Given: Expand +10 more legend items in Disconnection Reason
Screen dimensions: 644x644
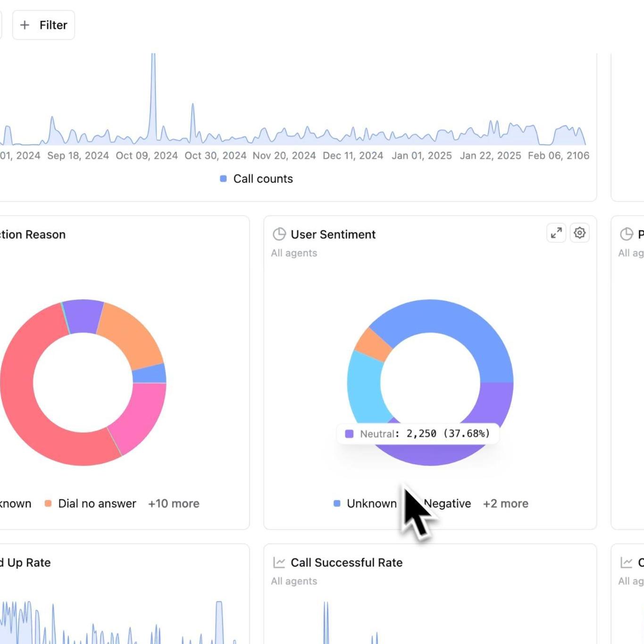Looking at the screenshot, I should pyautogui.click(x=174, y=503).
